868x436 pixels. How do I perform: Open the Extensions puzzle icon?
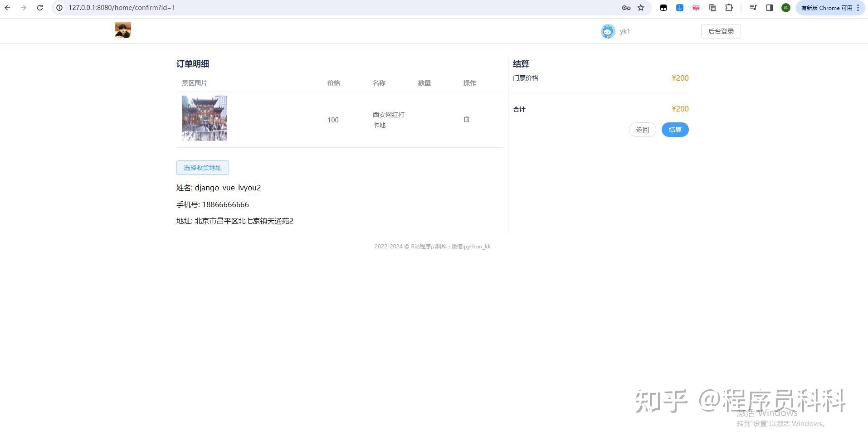pyautogui.click(x=728, y=8)
